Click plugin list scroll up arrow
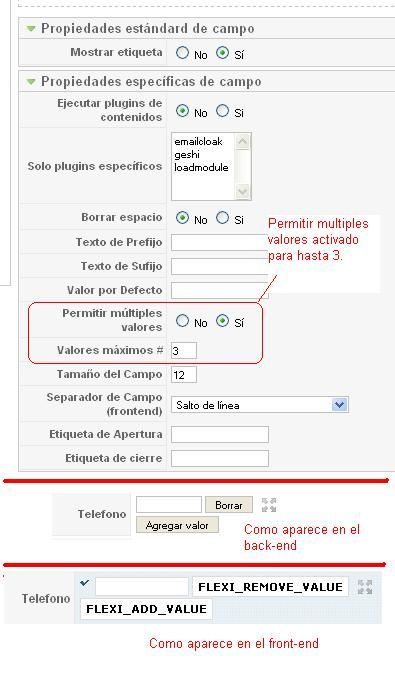Screen dimensions: 395x686 coord(242,141)
